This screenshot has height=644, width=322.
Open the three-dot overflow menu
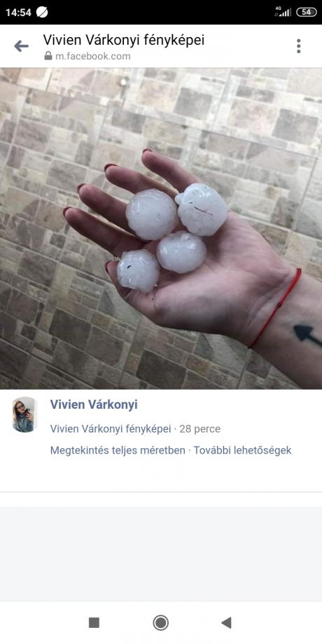click(299, 46)
